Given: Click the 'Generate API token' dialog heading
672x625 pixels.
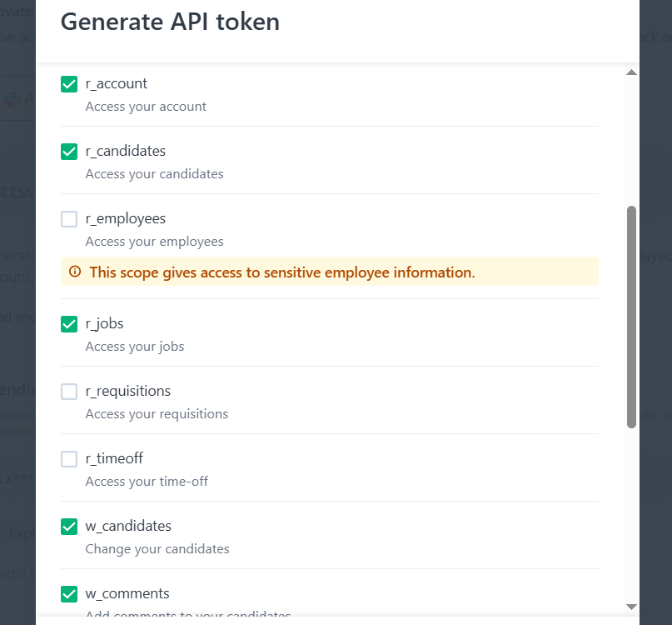Looking at the screenshot, I should (x=170, y=22).
